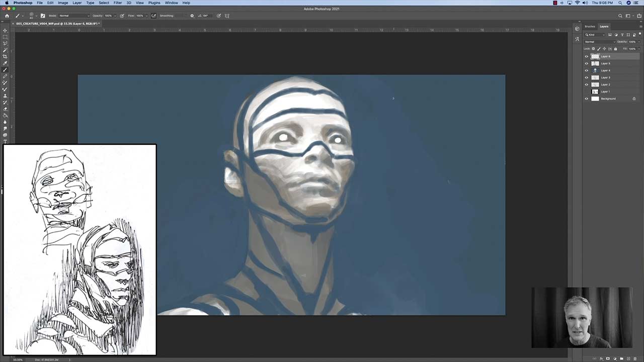
Task: Open the Filter menu
Action: tap(117, 3)
